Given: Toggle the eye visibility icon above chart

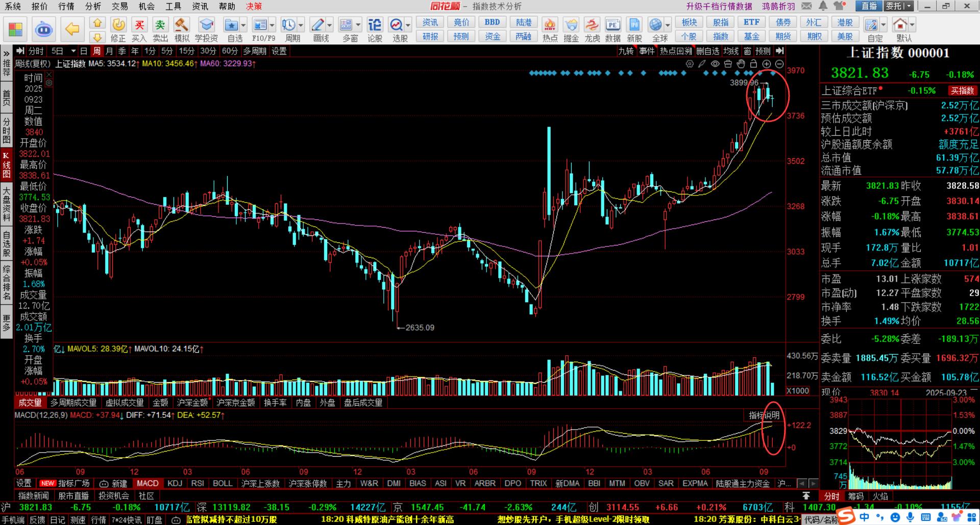Looking at the screenshot, I should click(x=715, y=64).
